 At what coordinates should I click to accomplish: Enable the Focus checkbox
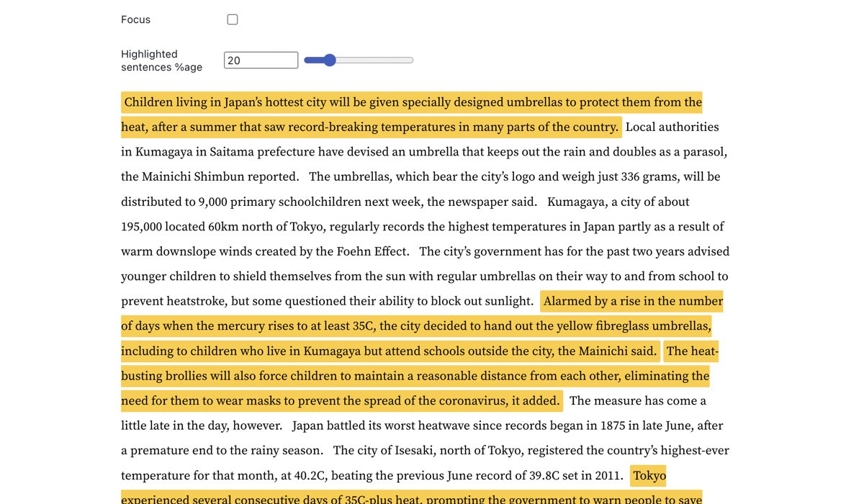click(233, 19)
